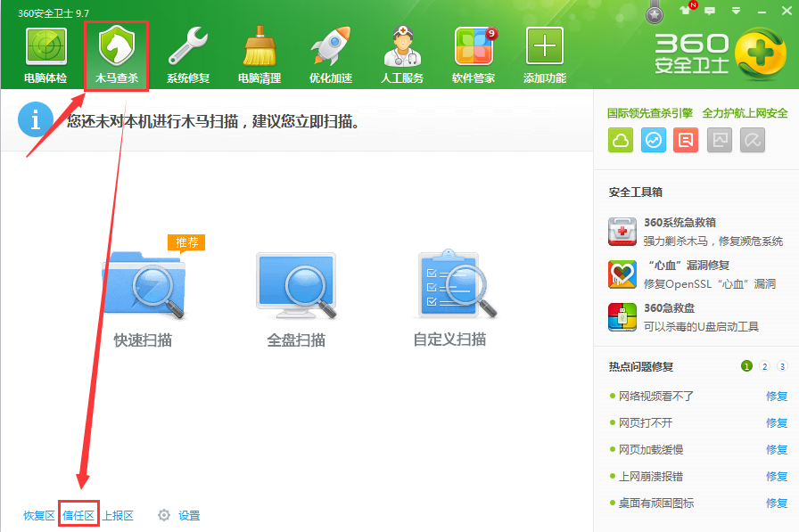Click the 全力护航上网安全 text
The width and height of the screenshot is (799, 532).
click(x=745, y=113)
